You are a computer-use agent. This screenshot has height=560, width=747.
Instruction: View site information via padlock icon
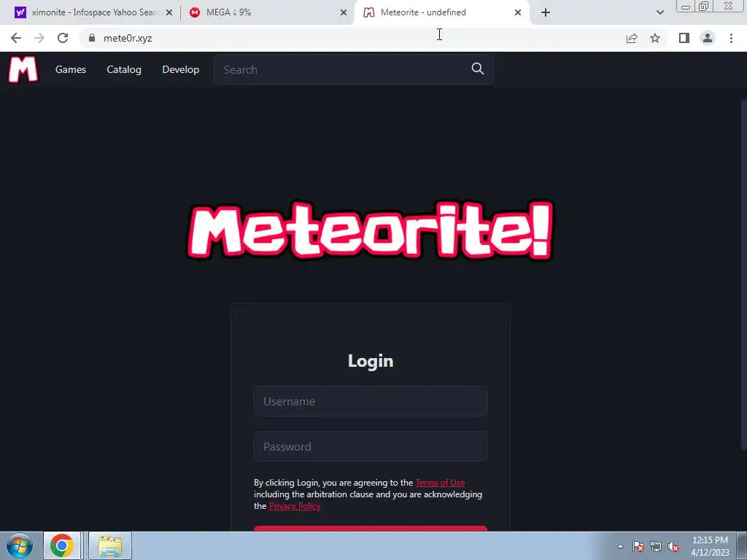(92, 38)
